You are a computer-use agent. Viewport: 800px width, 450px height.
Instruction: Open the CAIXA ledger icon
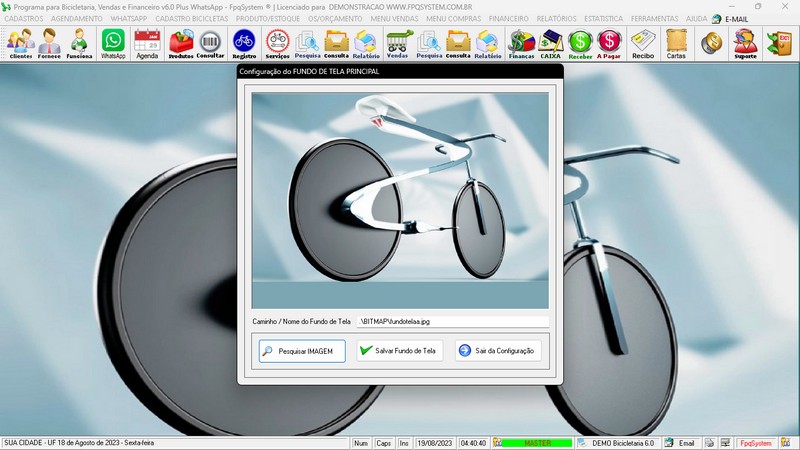tap(551, 44)
